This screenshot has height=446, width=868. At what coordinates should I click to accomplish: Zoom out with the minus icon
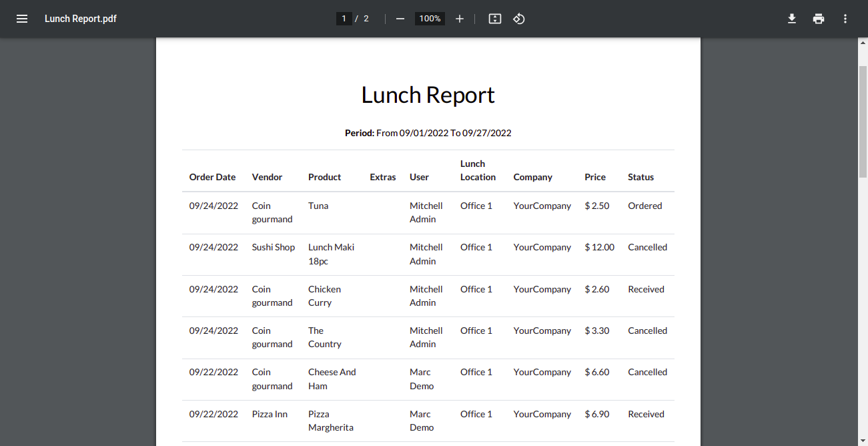(x=400, y=19)
